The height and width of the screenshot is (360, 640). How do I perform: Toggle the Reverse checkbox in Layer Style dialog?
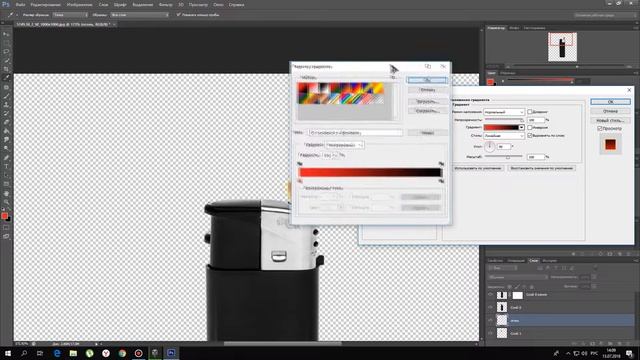(529, 127)
